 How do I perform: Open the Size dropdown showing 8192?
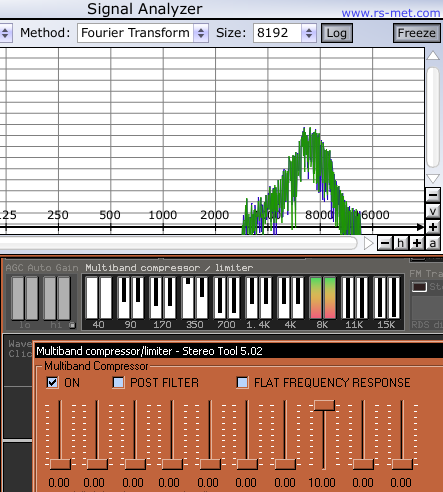coord(285,33)
